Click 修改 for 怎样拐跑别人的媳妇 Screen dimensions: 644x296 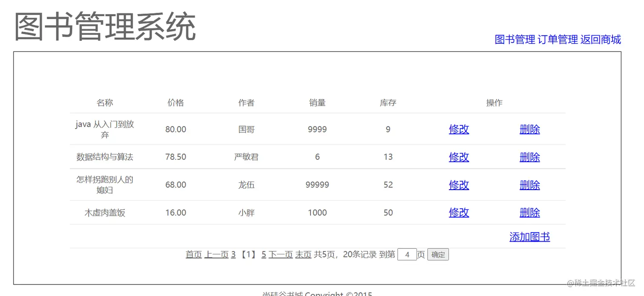(459, 185)
